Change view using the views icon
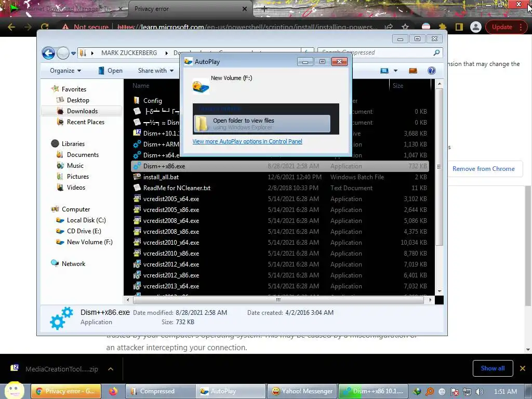The width and height of the screenshot is (532, 399). pyautogui.click(x=384, y=71)
